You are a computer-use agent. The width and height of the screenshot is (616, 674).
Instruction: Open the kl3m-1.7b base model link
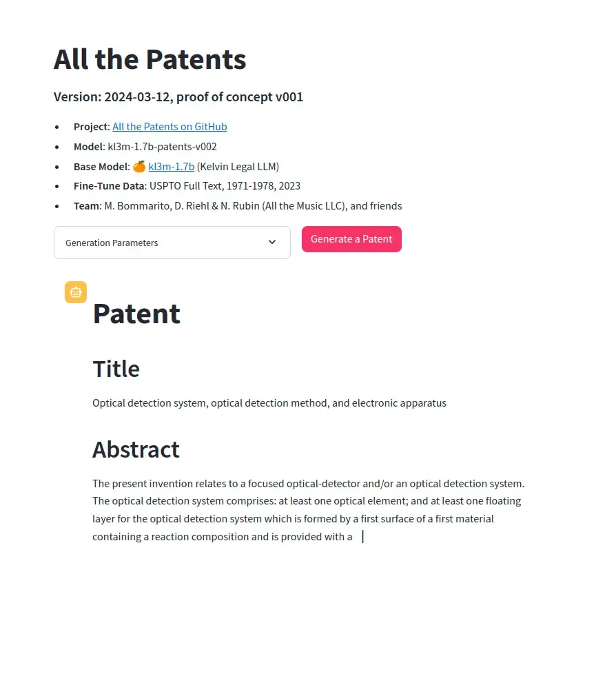point(172,166)
